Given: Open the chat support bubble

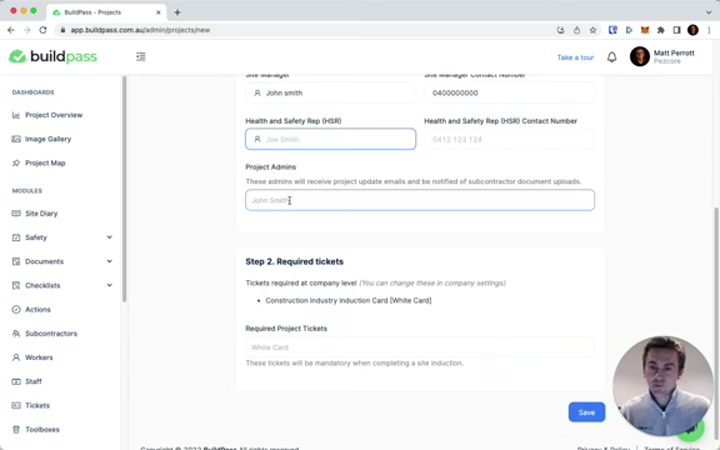Looking at the screenshot, I should pos(693,428).
